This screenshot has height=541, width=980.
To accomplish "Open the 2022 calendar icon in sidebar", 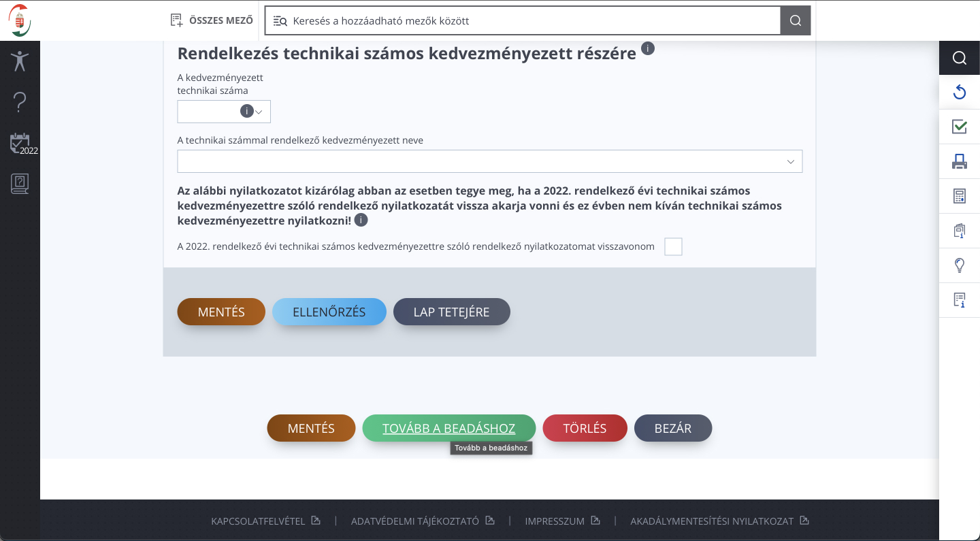I will [x=20, y=144].
